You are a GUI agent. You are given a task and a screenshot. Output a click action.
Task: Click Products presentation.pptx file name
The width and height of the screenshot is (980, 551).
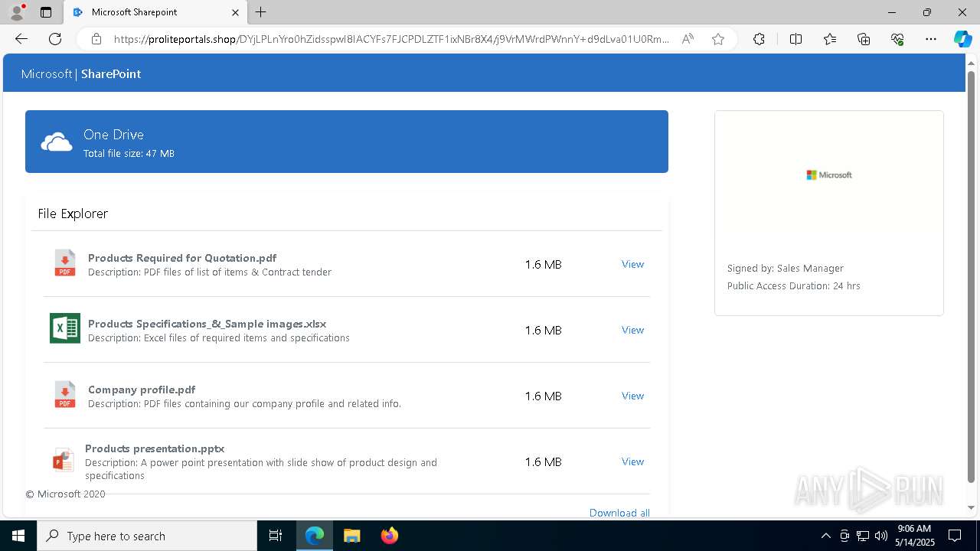pos(155,448)
